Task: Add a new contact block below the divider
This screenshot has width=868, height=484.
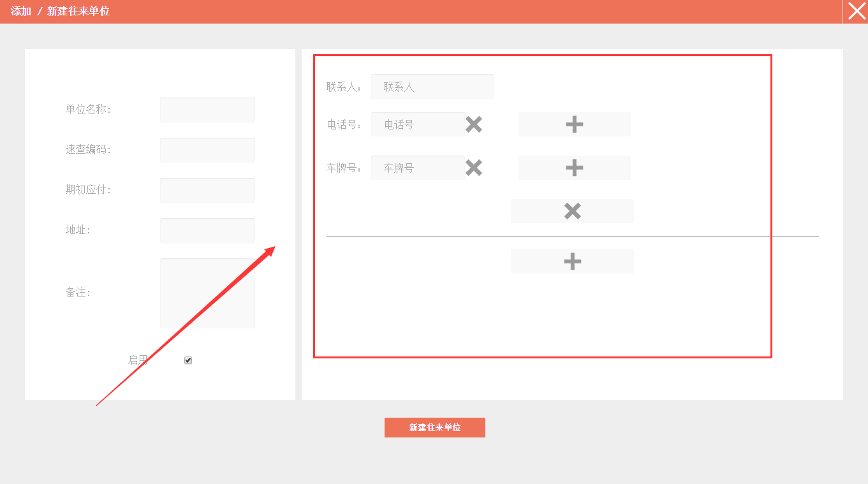Action: pyautogui.click(x=572, y=261)
